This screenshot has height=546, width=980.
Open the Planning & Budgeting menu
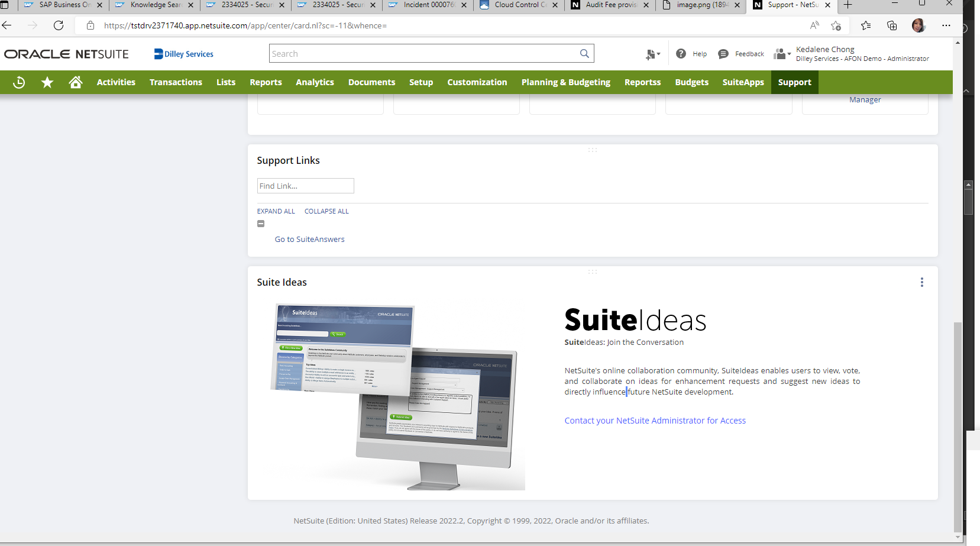point(565,82)
